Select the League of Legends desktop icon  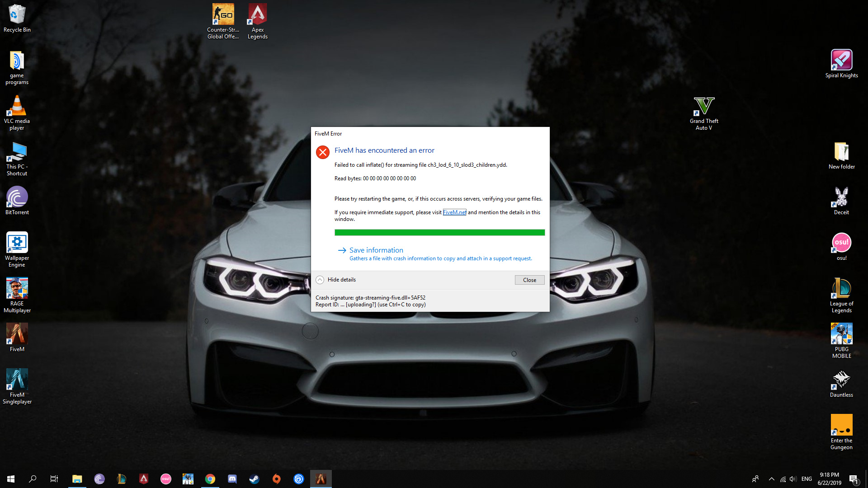coord(841,295)
